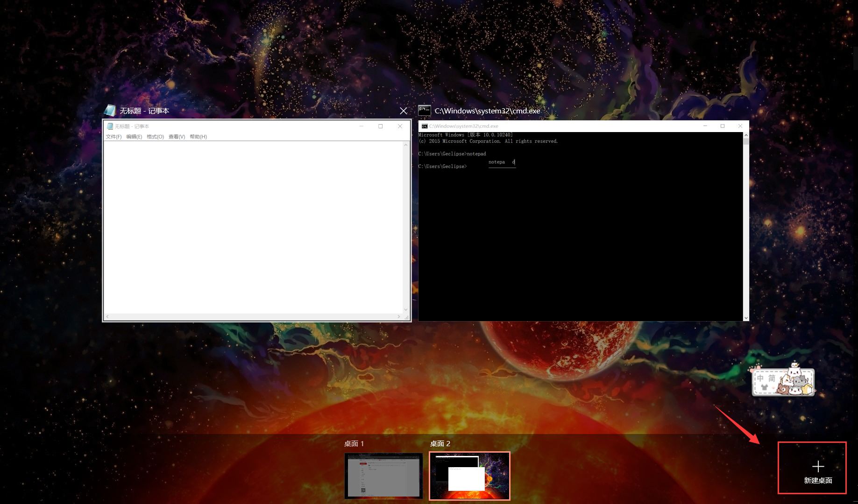Close the Notepad task view preview

coord(404,111)
